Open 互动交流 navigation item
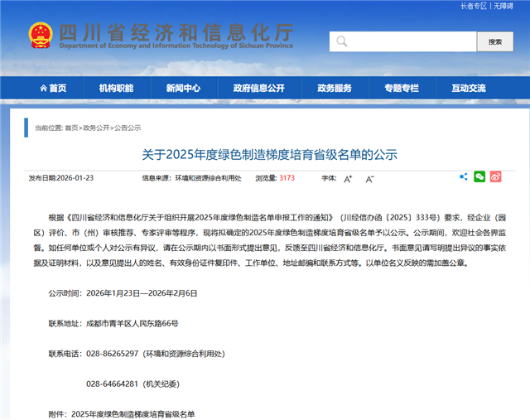This screenshot has height=420, width=530. pyautogui.click(x=468, y=89)
